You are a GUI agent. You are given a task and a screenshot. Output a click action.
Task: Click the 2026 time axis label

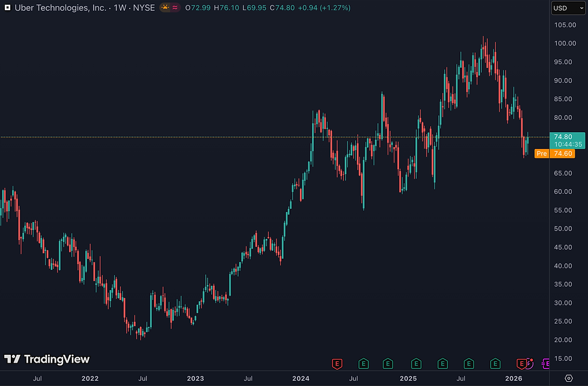(514, 379)
